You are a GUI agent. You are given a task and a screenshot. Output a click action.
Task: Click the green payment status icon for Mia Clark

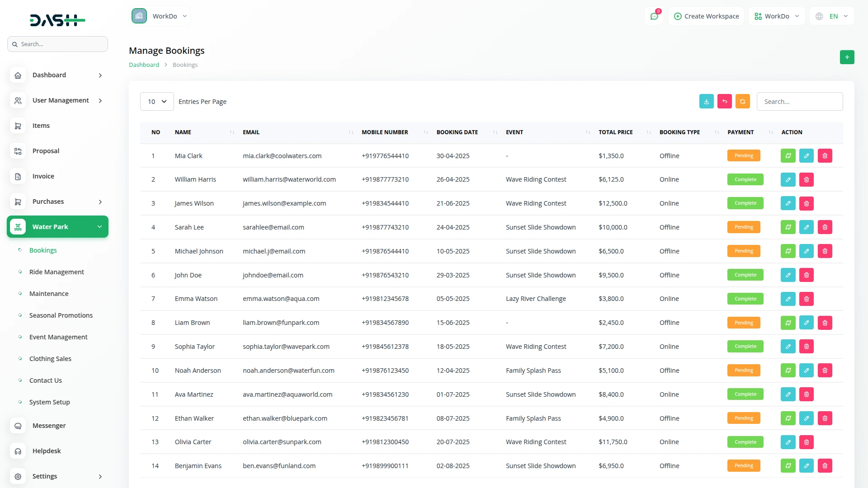point(788,156)
